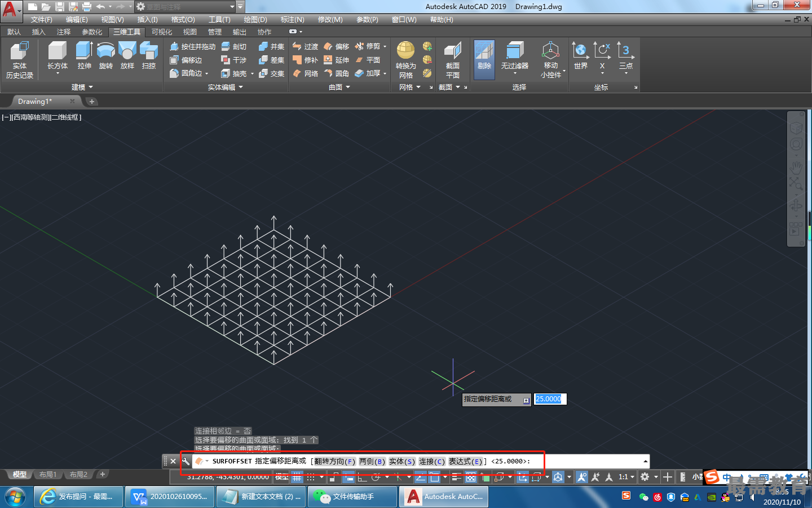This screenshot has width=812, height=508.
Task: Toggle grid display in status bar
Action: (x=297, y=477)
